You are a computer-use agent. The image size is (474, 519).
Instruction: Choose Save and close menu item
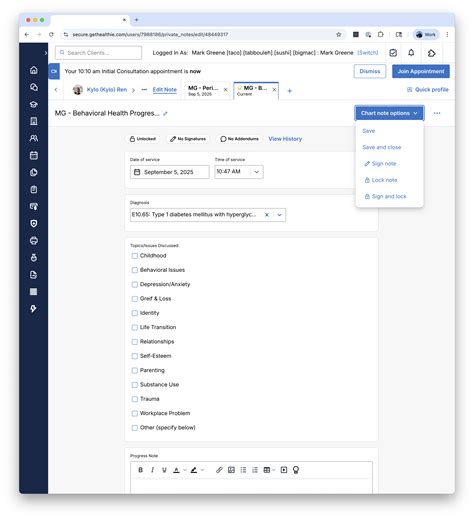click(382, 147)
